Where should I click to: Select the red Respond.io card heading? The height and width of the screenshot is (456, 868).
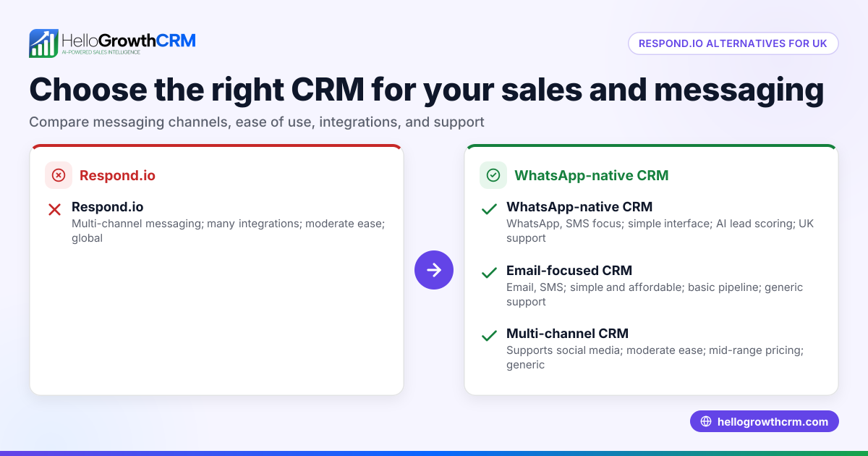[x=117, y=175]
